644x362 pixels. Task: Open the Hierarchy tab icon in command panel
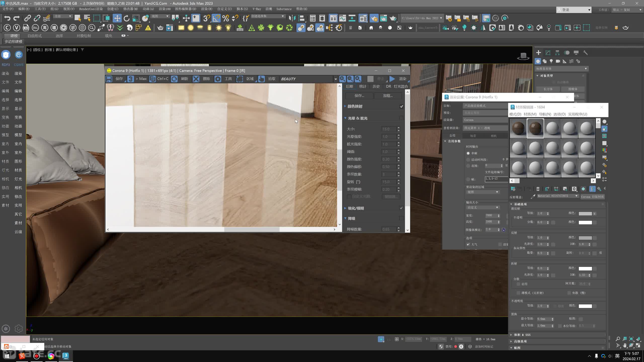point(557,53)
